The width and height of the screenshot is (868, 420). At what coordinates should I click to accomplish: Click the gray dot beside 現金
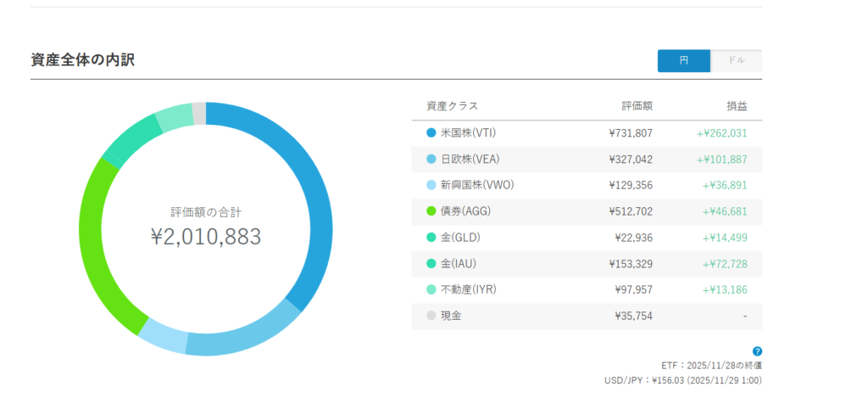431,316
